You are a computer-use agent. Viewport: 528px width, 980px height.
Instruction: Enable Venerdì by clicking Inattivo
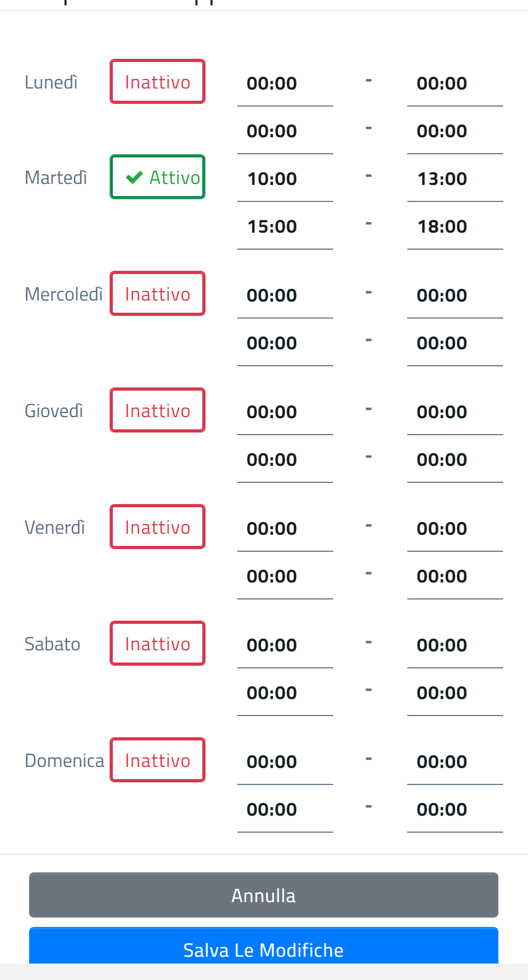coord(157,527)
